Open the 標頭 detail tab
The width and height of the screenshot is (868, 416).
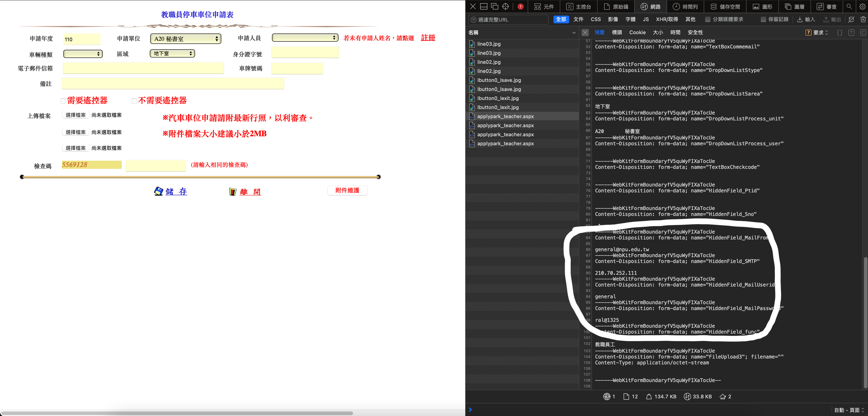click(617, 32)
